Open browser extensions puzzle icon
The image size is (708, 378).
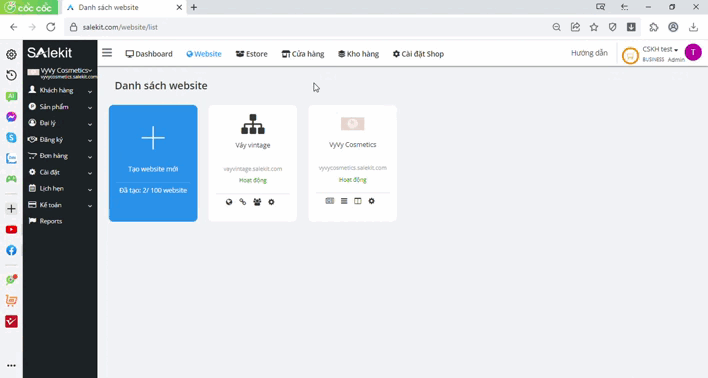point(654,27)
